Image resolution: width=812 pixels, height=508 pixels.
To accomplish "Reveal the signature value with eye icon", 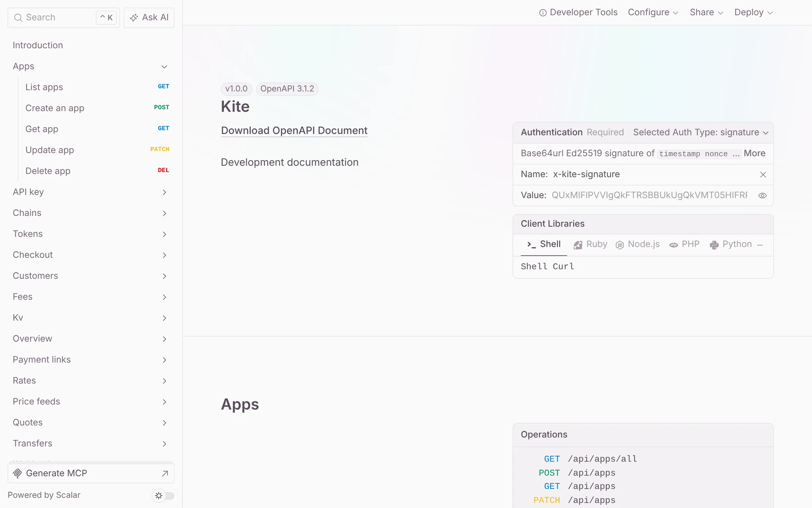I will (762, 196).
